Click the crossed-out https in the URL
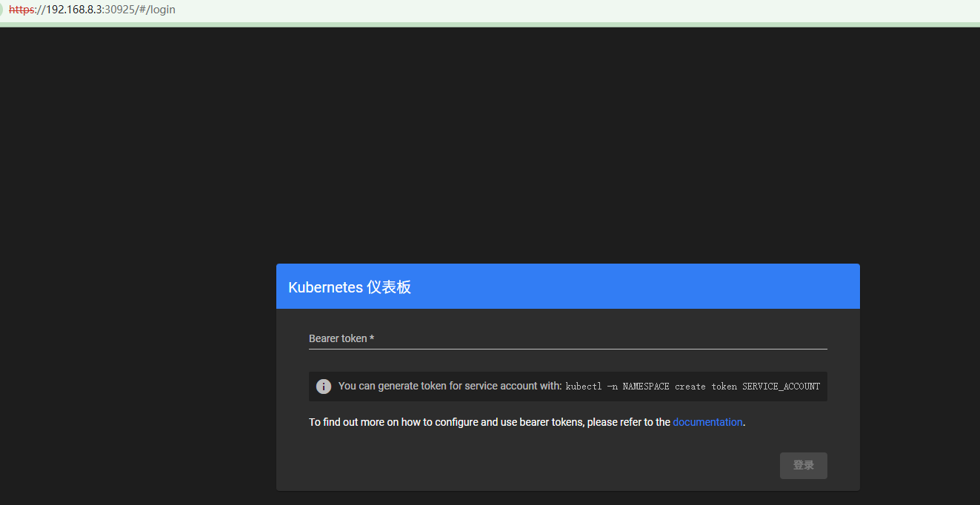This screenshot has width=980, height=505. 22,10
